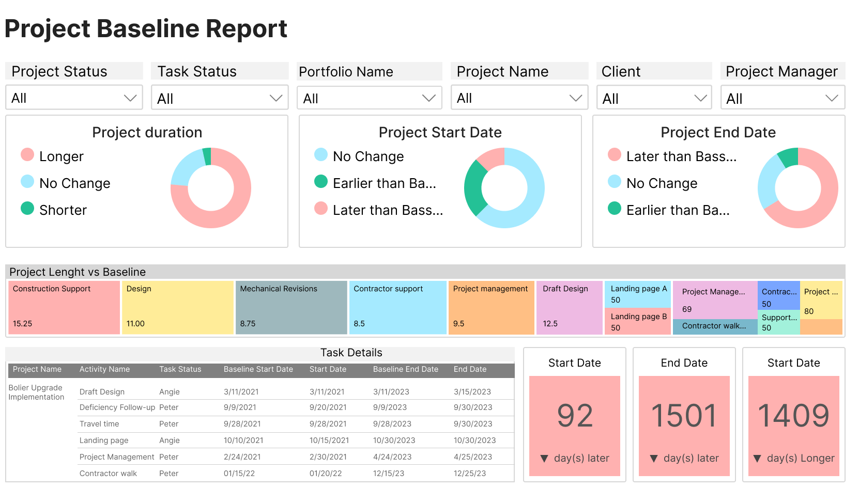The width and height of the screenshot is (859, 504).
Task: Toggle the Earlier than Baseline legend in Project End Date
Action: [613, 210]
